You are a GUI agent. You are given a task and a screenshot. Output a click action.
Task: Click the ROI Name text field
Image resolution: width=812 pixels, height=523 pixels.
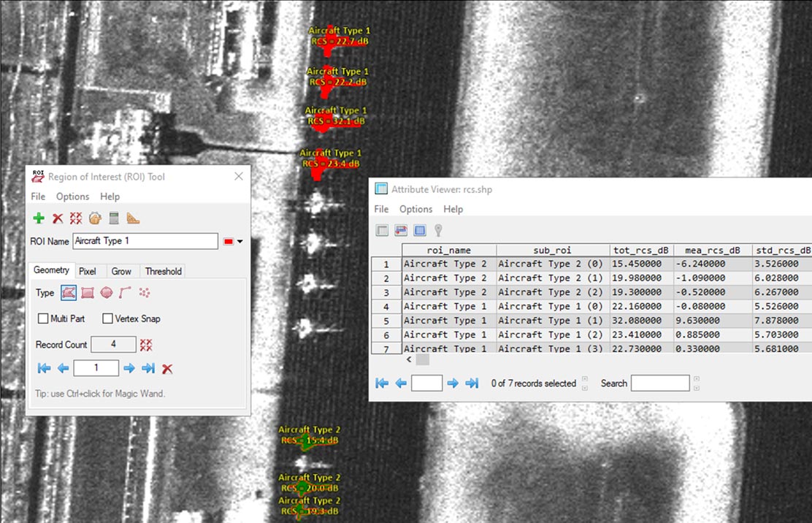click(x=145, y=241)
